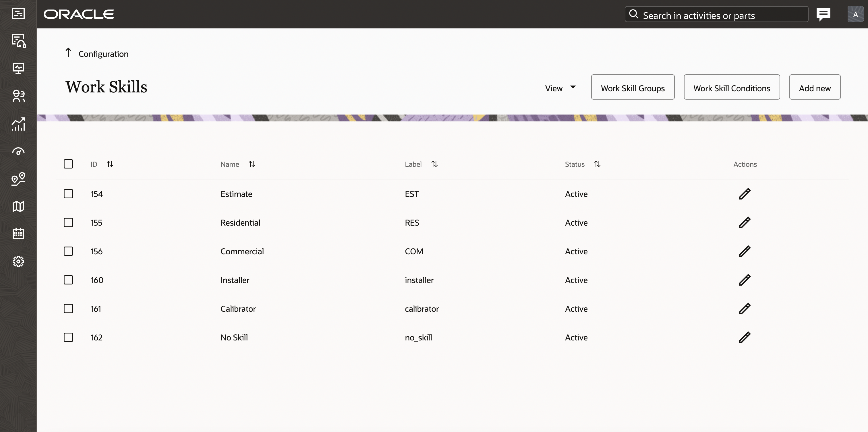Open the chart trends sidebar icon

click(18, 124)
